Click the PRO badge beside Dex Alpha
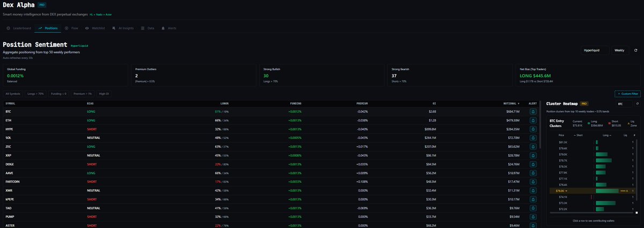Image resolution: width=644 pixels, height=228 pixels. [42, 4]
